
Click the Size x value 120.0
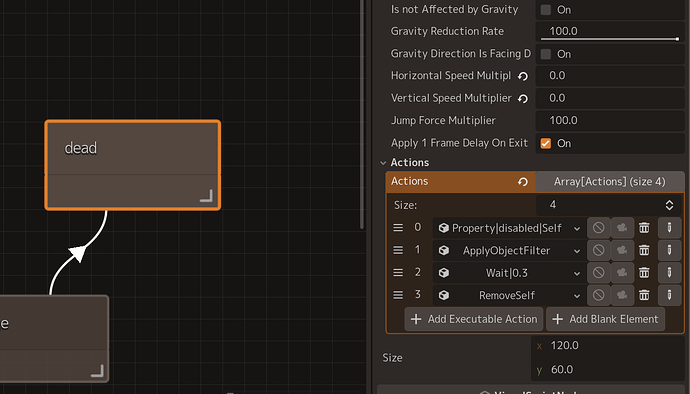609,346
